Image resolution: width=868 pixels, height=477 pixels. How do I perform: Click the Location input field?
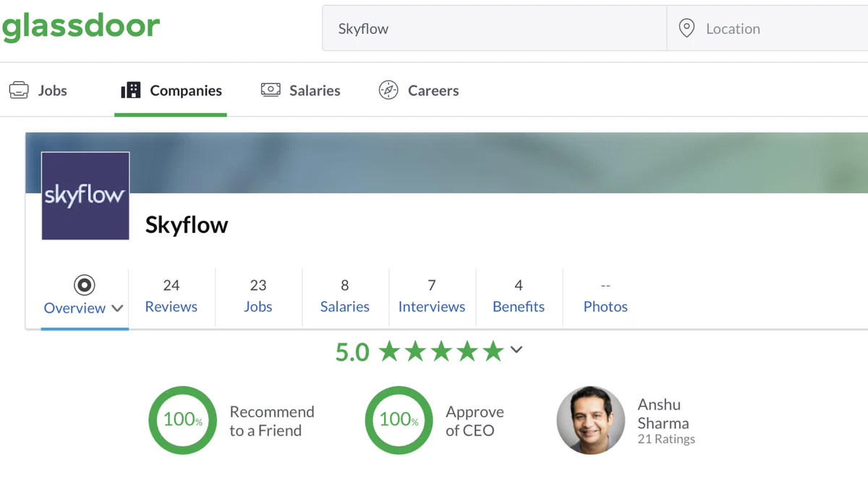tap(767, 28)
